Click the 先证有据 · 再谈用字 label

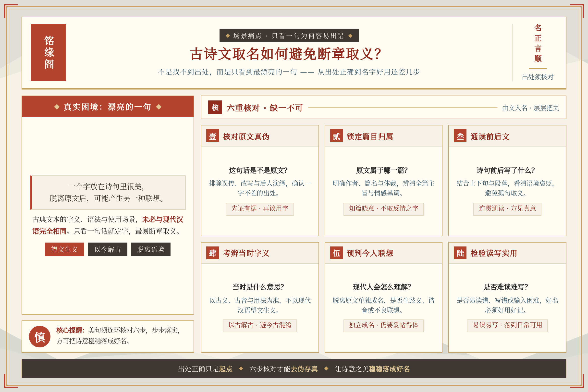260,209
